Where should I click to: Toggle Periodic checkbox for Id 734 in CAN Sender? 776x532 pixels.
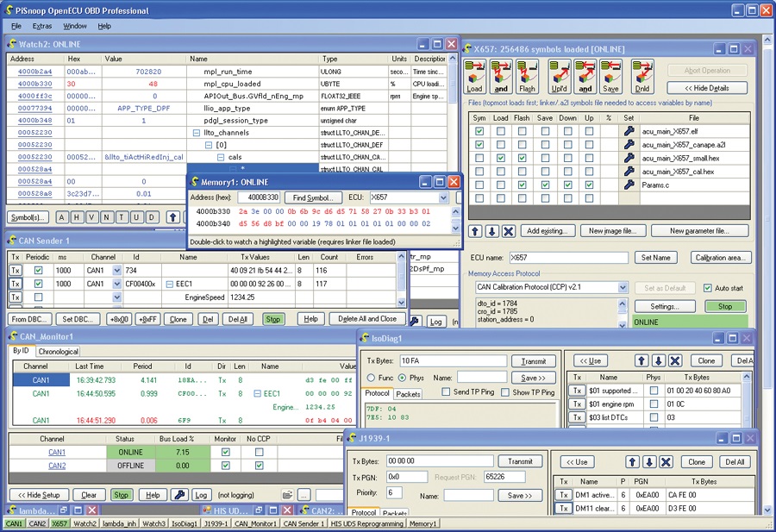(38, 270)
